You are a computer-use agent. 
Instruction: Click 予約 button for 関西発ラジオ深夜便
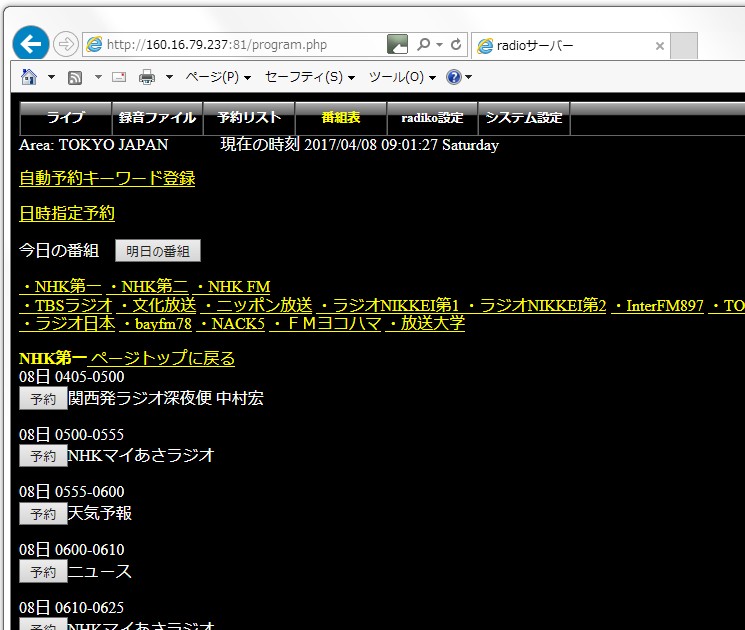pos(43,399)
